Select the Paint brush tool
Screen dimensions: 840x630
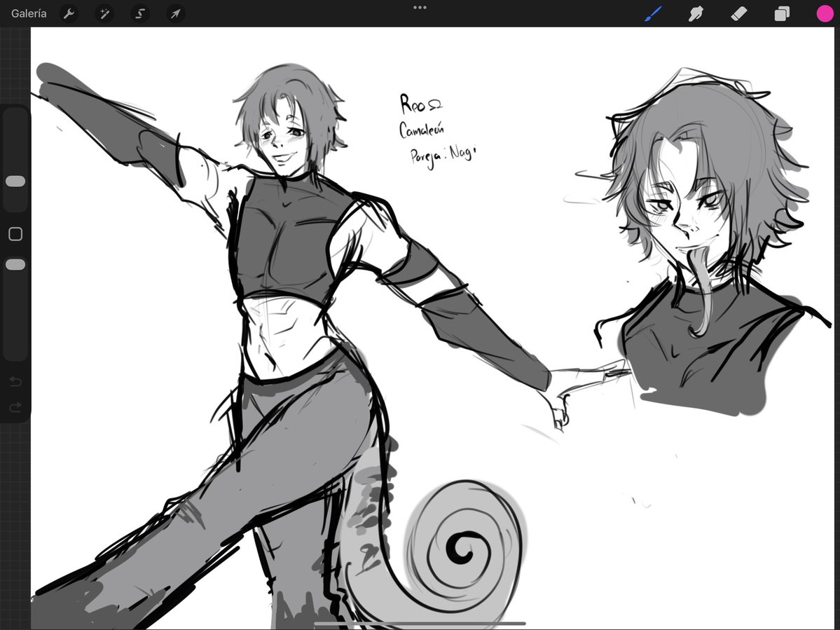(x=653, y=13)
